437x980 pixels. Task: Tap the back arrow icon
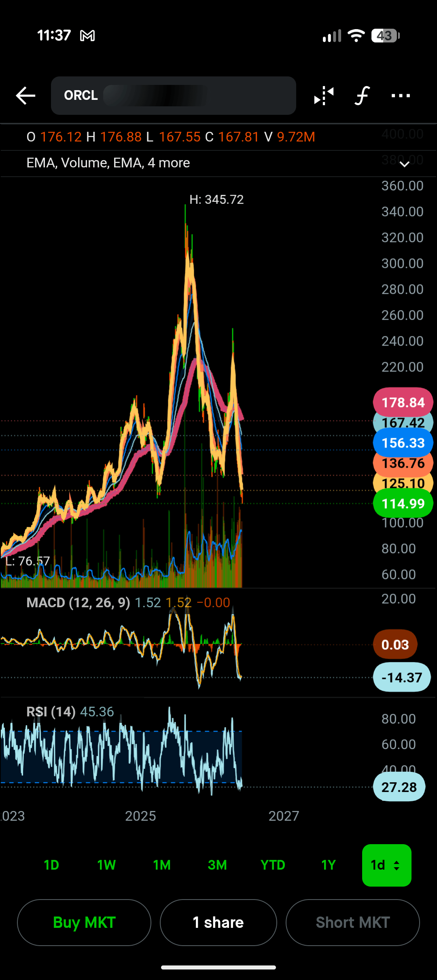pos(25,96)
